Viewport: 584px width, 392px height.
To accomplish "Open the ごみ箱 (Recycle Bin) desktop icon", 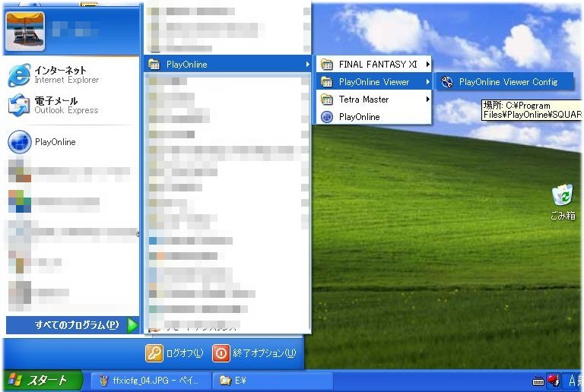I will (x=563, y=203).
